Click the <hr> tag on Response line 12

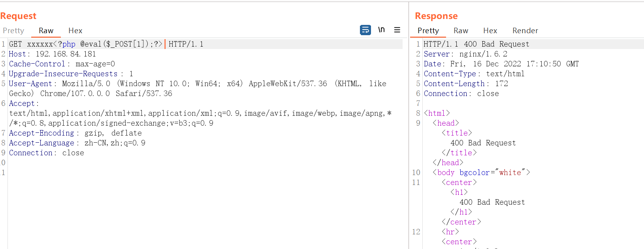click(x=450, y=232)
